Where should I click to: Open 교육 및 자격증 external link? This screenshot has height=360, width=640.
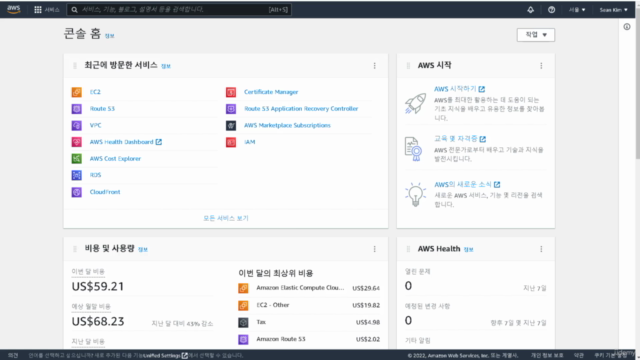[460, 139]
